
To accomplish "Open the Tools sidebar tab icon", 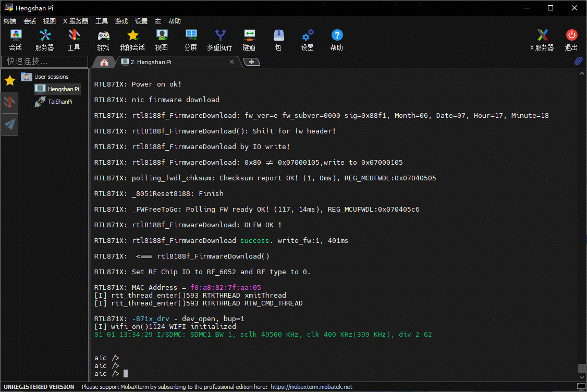I will 10,102.
